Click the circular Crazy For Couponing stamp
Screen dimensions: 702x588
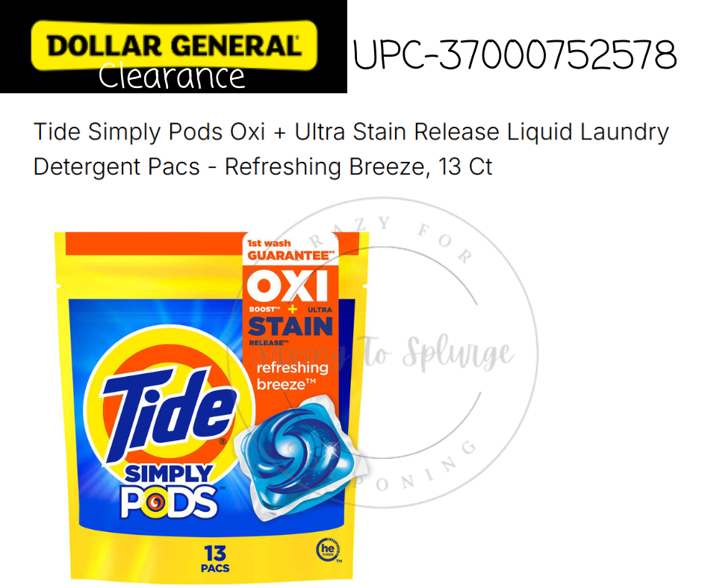click(x=382, y=353)
